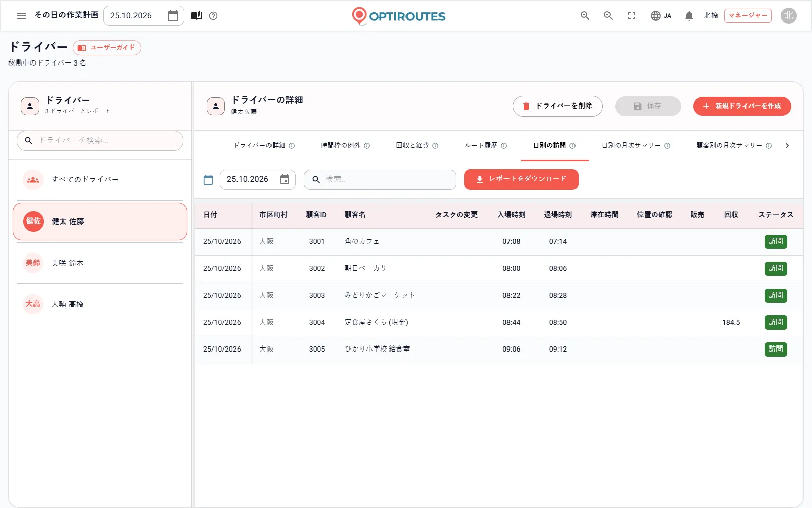Sort by 入場時刻 column header
The height and width of the screenshot is (508, 812).
pyautogui.click(x=511, y=215)
